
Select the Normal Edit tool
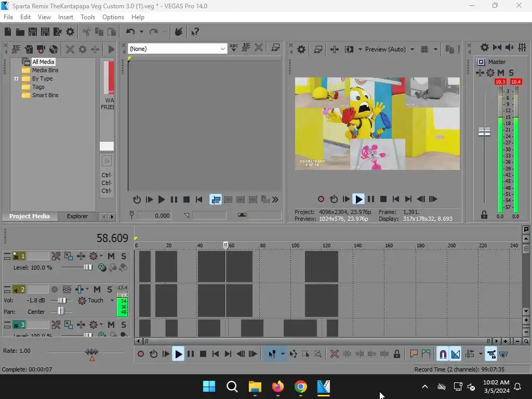pyautogui.click(x=272, y=354)
